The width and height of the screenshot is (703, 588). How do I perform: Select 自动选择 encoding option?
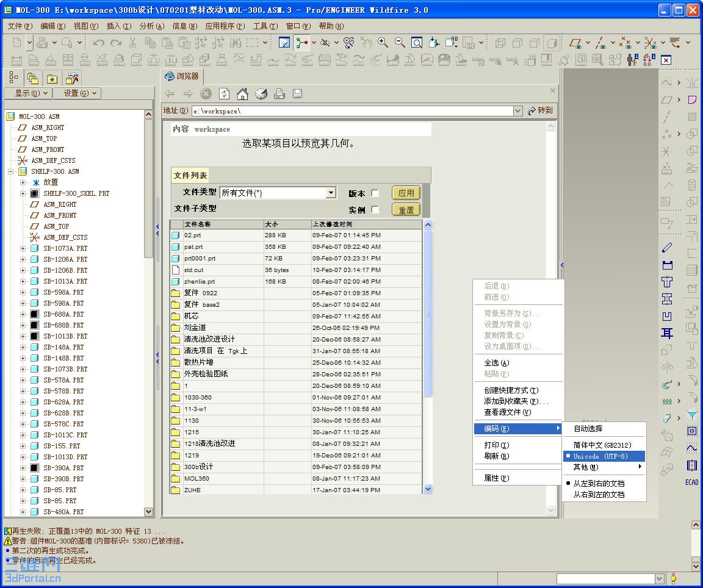[x=604, y=429]
